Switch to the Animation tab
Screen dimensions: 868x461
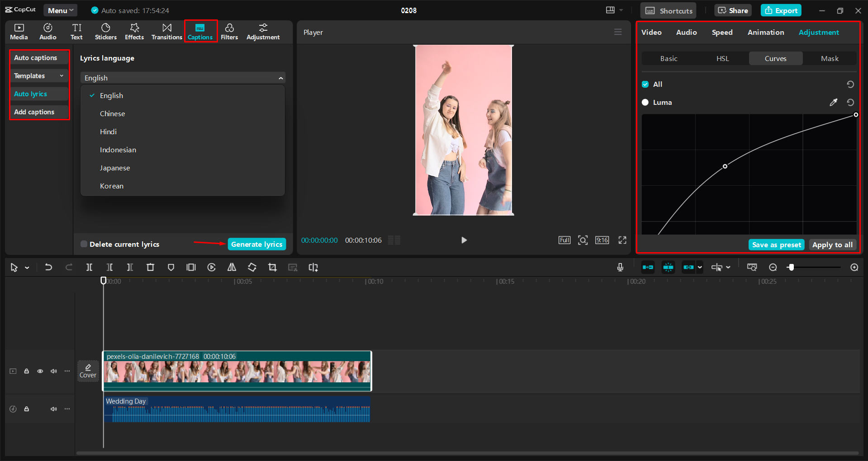click(x=765, y=32)
